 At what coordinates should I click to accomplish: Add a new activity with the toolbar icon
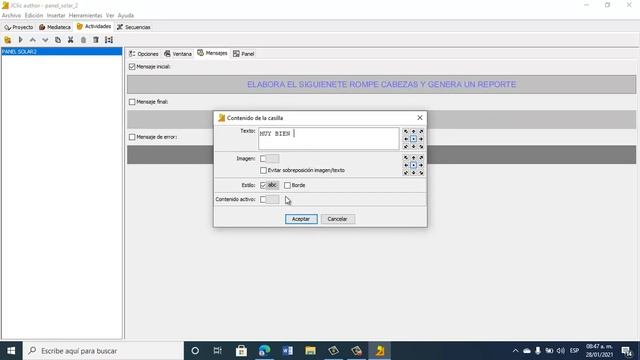tap(7, 40)
